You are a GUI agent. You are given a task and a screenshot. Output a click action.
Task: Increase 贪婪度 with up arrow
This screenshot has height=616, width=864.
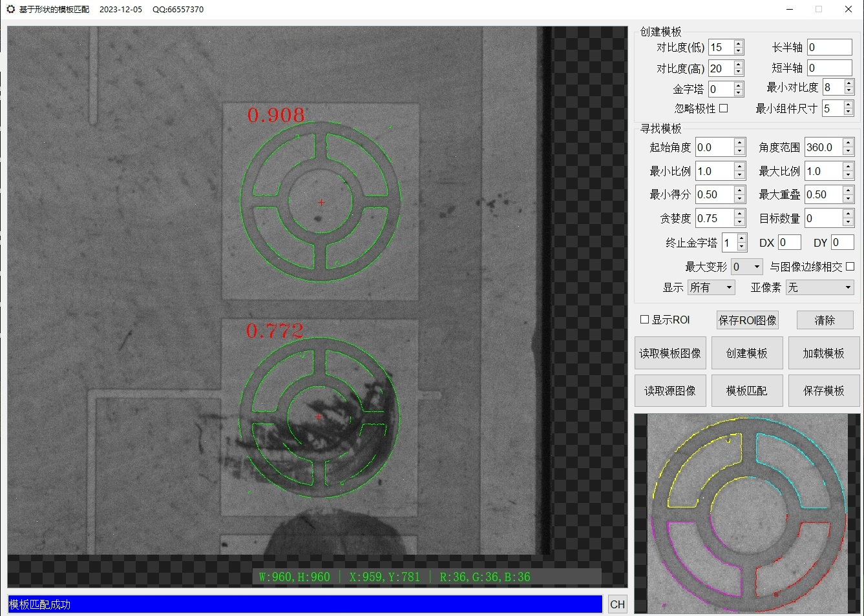pyautogui.click(x=740, y=214)
